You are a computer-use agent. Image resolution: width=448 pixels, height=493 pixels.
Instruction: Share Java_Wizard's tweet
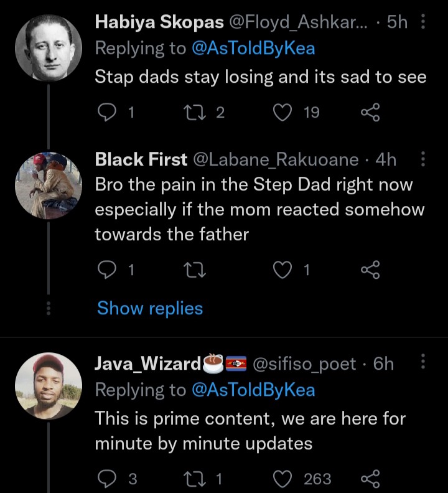point(370,479)
